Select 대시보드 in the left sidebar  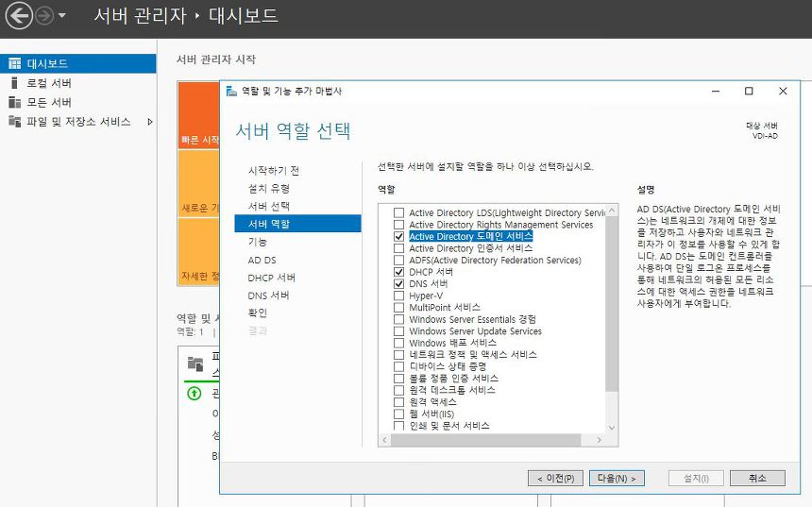coord(77,63)
